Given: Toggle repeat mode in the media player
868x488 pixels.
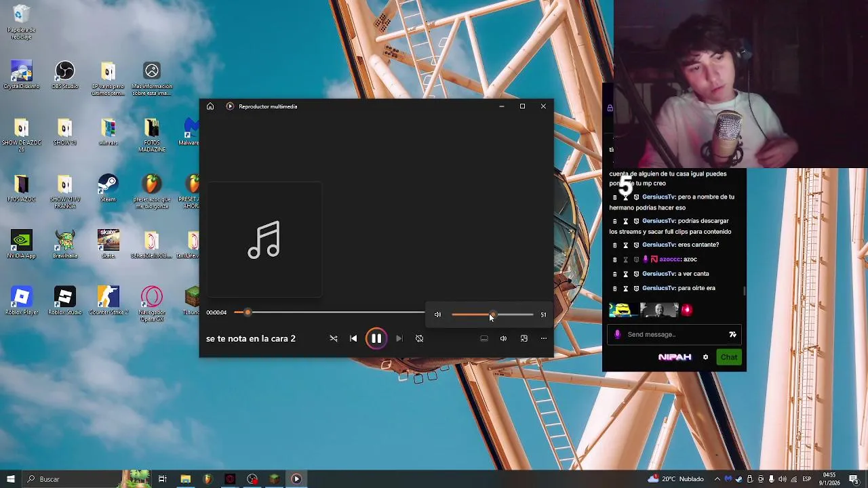Looking at the screenshot, I should click(419, 338).
